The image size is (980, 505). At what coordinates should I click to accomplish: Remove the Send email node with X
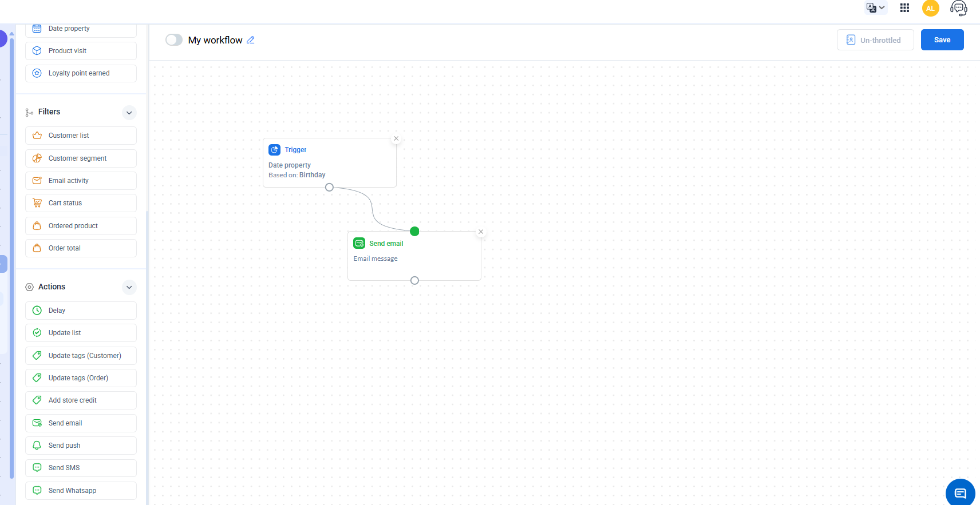[x=481, y=232]
